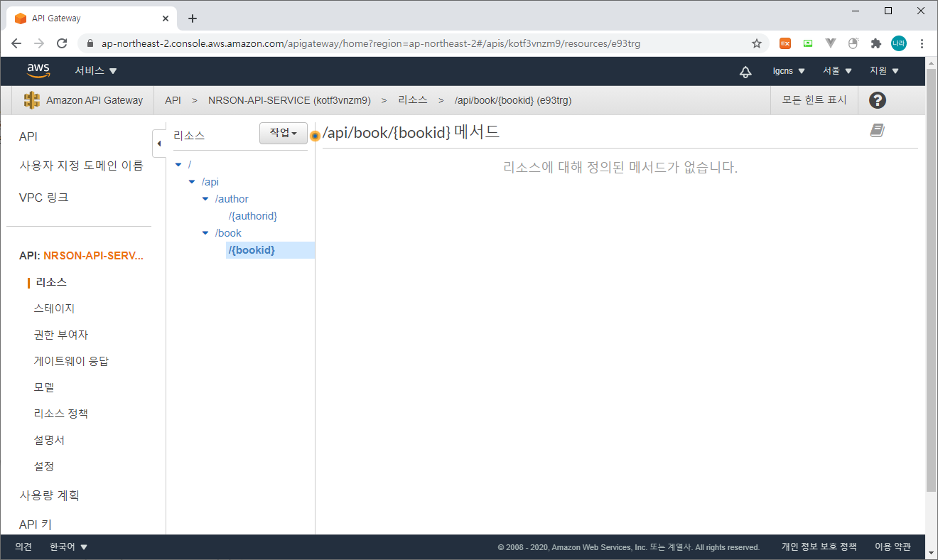Open the browser extensions puzzle icon
Image resolution: width=938 pixels, height=560 pixels.
pos(876,43)
